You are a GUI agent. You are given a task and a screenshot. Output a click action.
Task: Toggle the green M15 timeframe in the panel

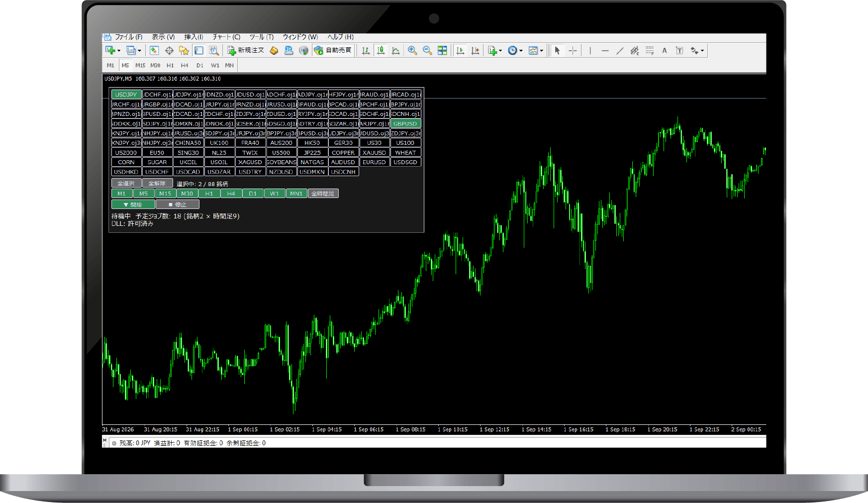tap(165, 194)
